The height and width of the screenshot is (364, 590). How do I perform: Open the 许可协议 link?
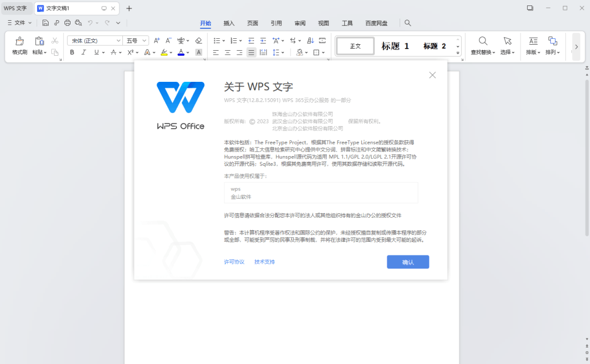point(234,262)
